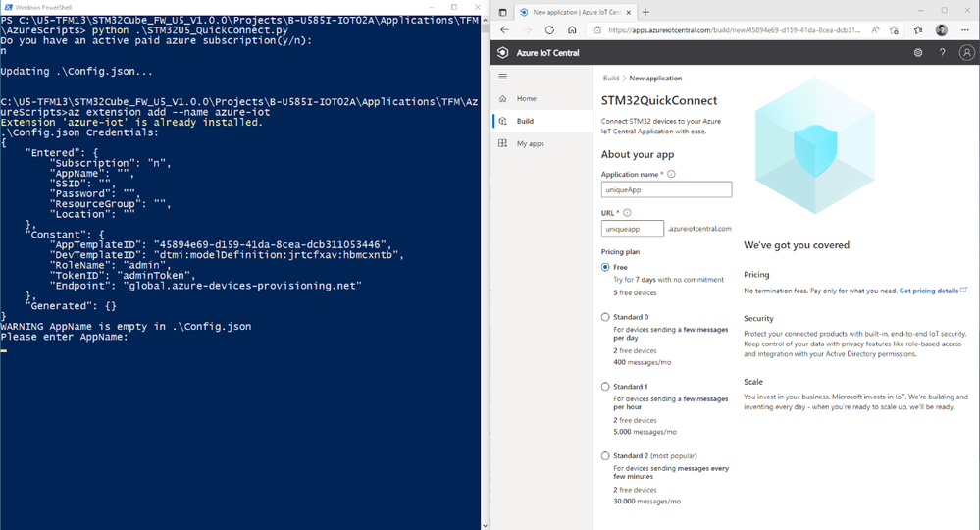Click the URL input field
The height and width of the screenshot is (530, 980).
click(x=633, y=229)
